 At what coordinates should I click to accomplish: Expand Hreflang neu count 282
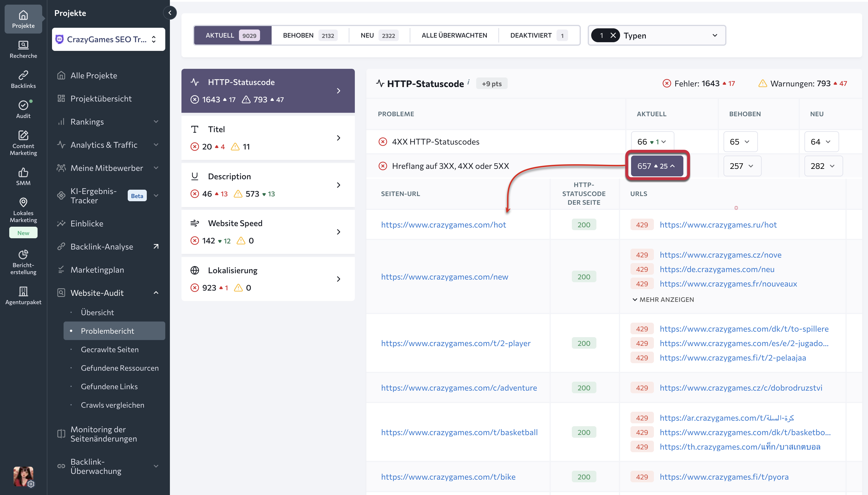click(824, 166)
